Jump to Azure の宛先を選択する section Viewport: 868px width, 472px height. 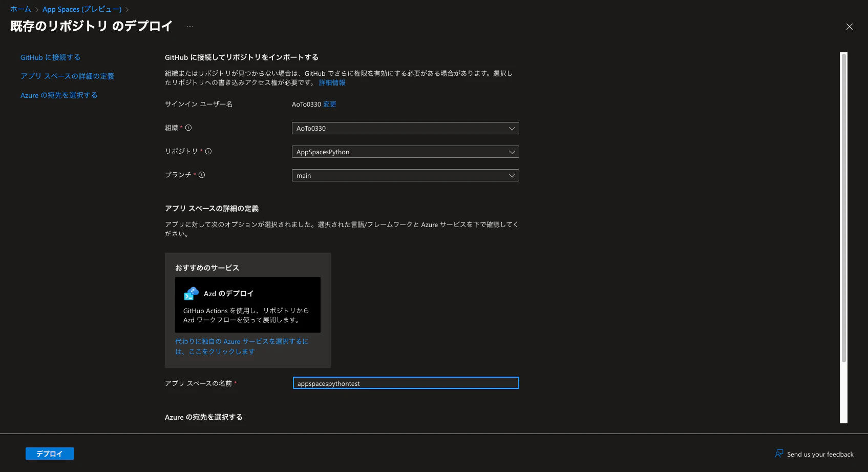tap(59, 95)
